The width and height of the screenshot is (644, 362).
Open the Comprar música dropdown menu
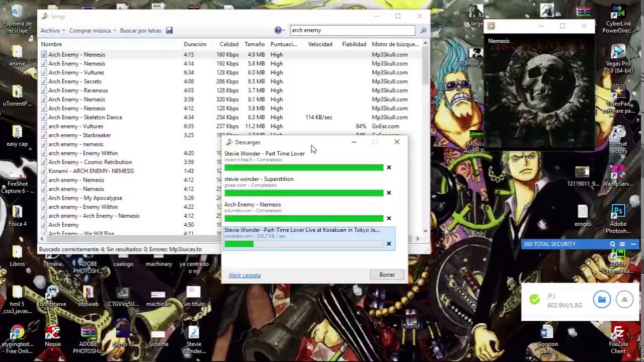93,31
